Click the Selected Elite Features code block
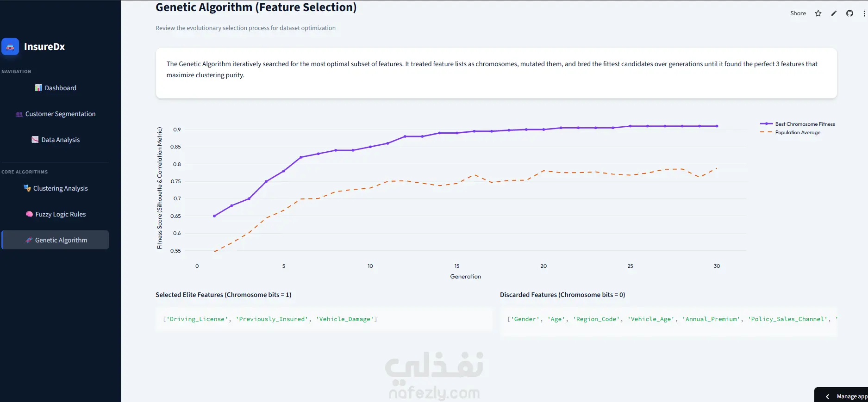This screenshot has width=868, height=402. point(324,319)
